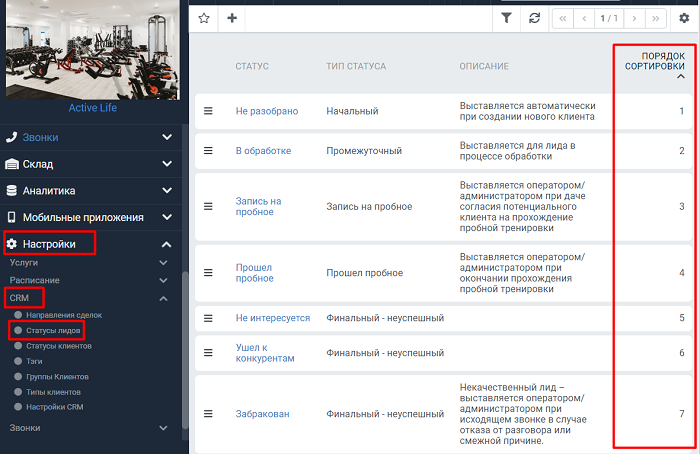
Task: Expand the Услуги submenu chevron
Action: coord(163,263)
